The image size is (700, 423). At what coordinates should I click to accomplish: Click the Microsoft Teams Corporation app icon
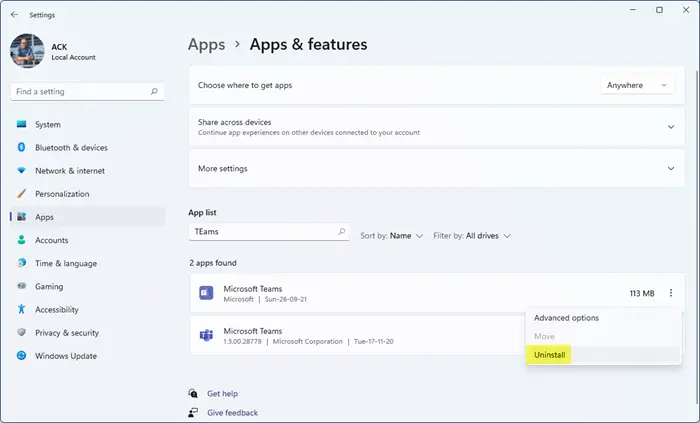206,336
